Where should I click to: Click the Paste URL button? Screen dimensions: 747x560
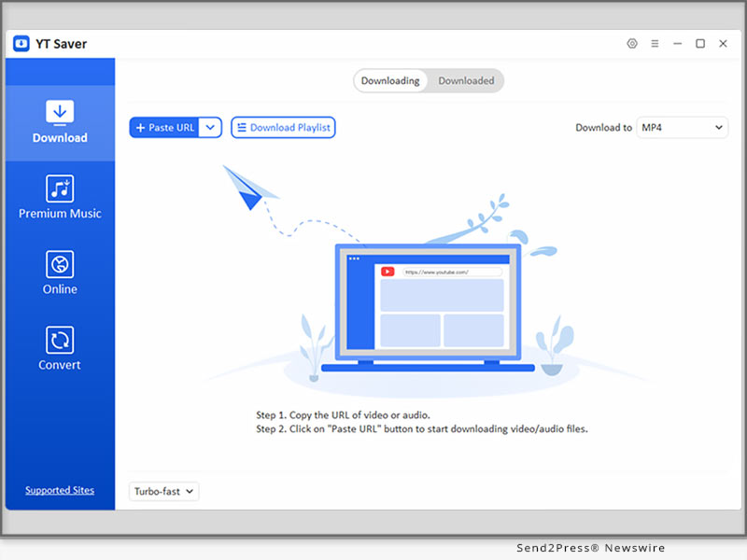164,128
